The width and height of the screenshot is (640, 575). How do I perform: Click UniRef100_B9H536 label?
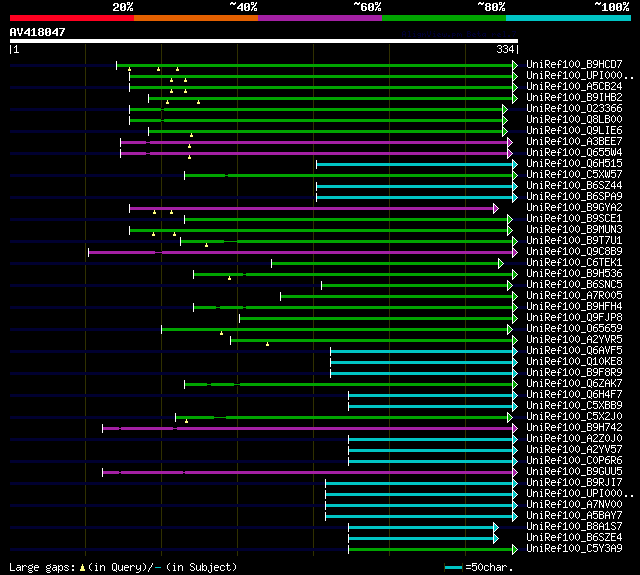[574, 274]
